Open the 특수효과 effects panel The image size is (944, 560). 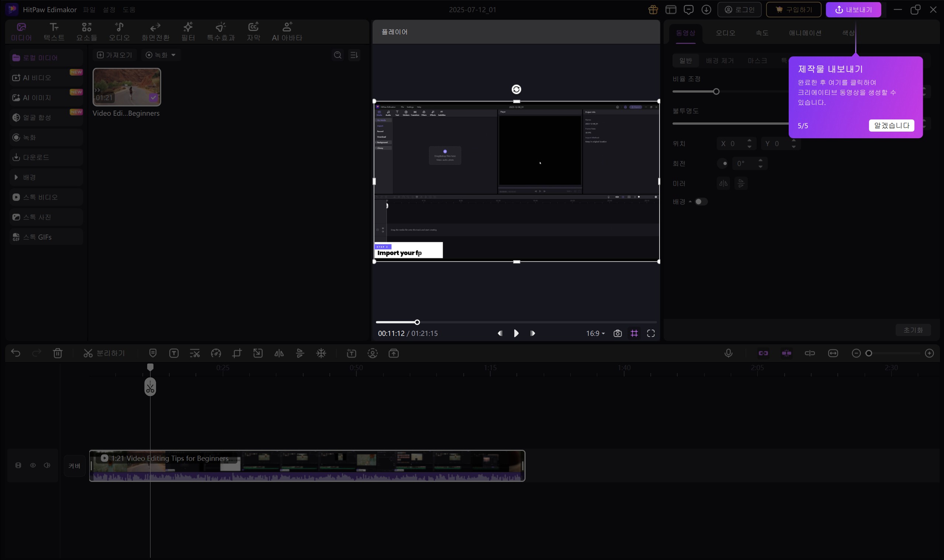pos(221,31)
